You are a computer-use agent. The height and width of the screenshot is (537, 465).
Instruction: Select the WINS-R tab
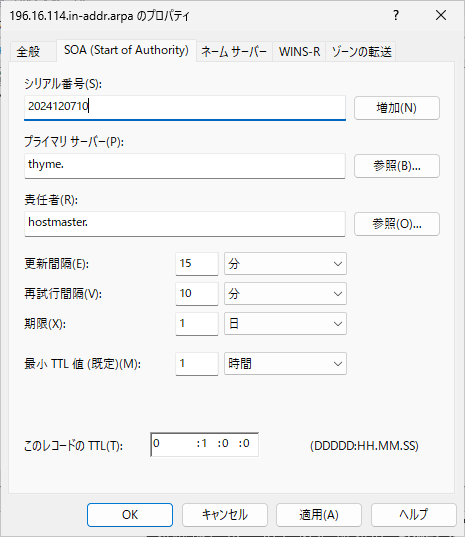coord(299,52)
